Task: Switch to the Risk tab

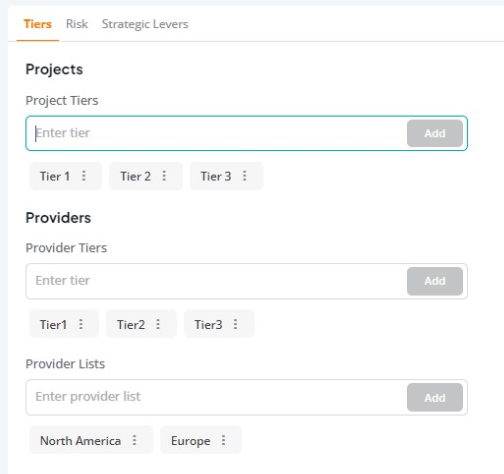Action: tap(77, 24)
